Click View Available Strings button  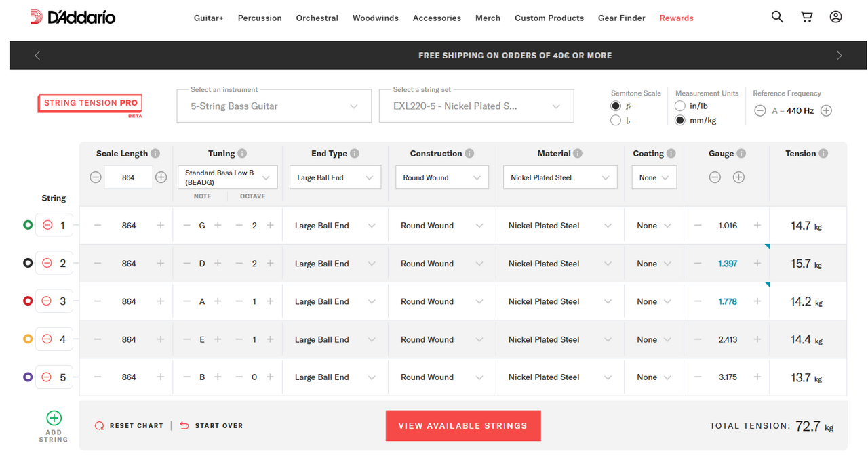click(463, 426)
